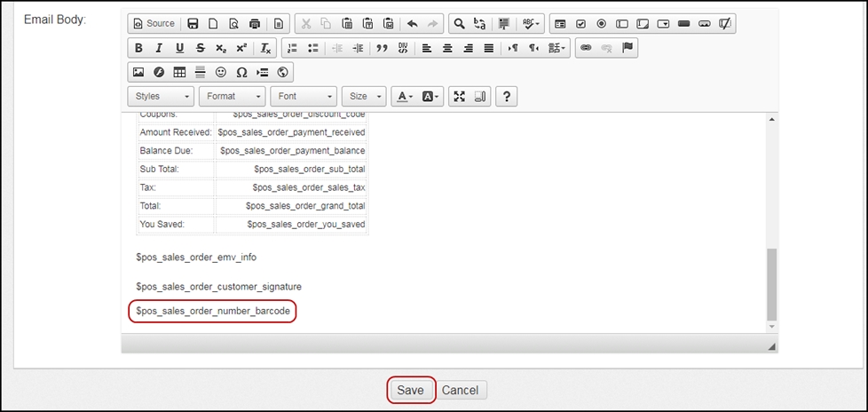Align text right

click(x=468, y=48)
